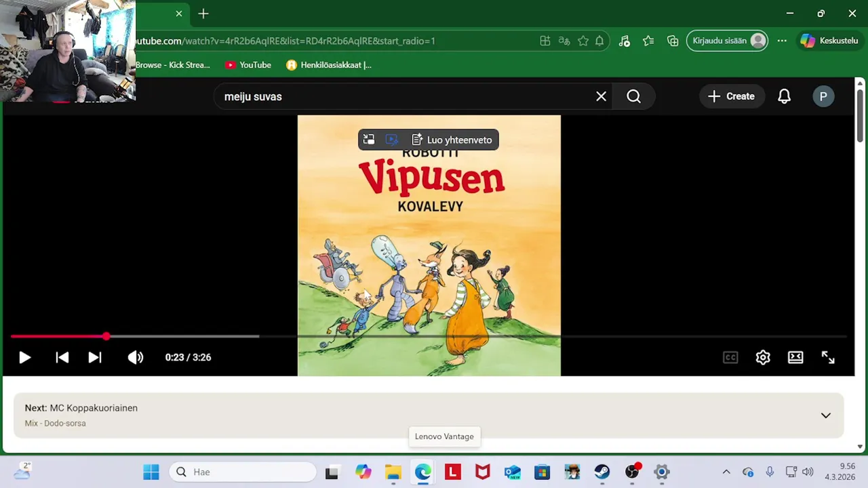868x488 pixels.
Task: Open 'Browse - Kick Strea...' bookmark
Action: (x=173, y=65)
